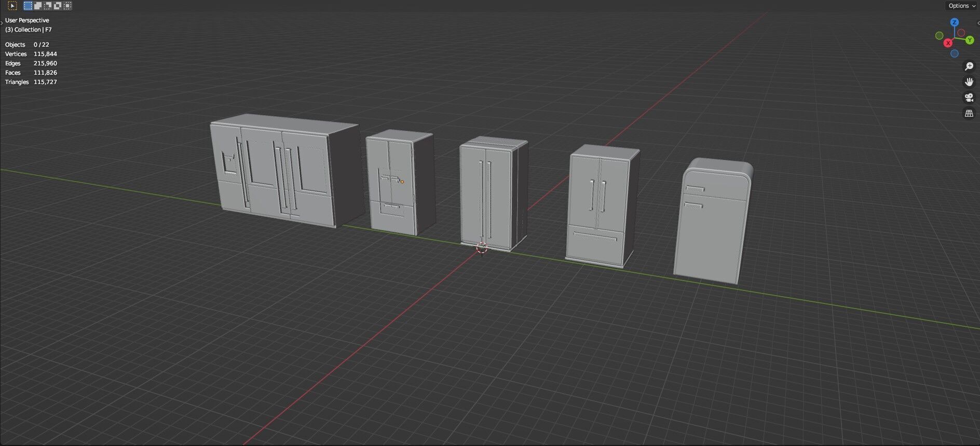Select the French-door fridge with bottom drawer

point(603,206)
